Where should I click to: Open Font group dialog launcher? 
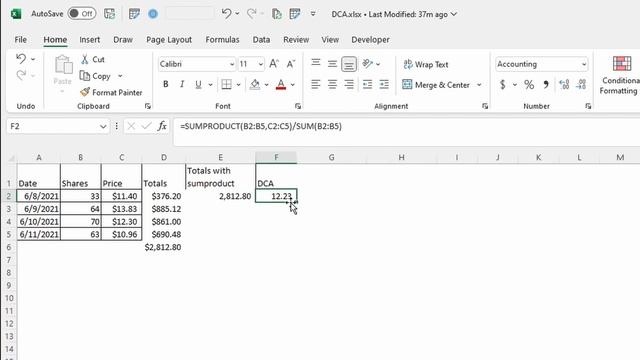click(x=298, y=106)
